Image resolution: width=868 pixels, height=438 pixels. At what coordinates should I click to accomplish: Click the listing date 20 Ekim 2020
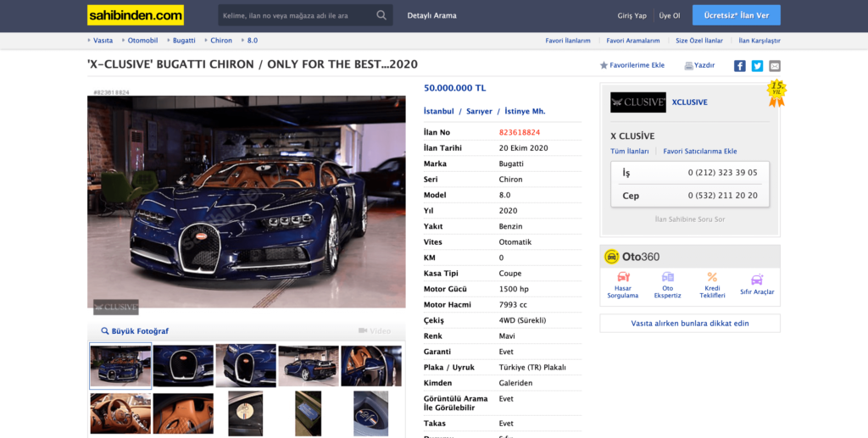point(523,148)
